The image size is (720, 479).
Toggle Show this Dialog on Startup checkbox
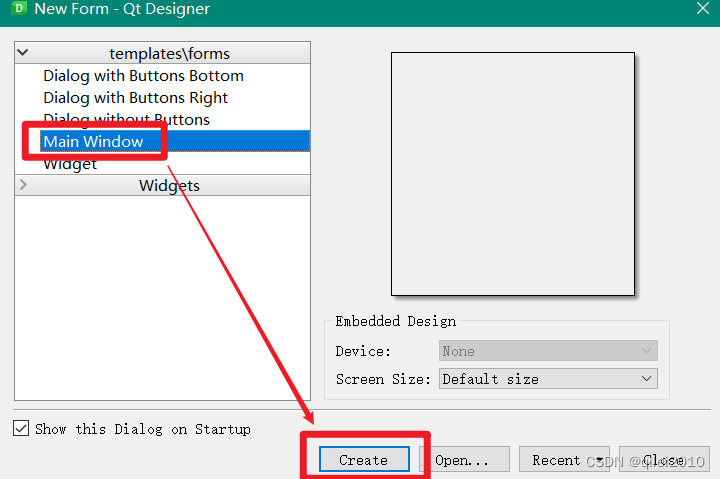[x=21, y=428]
